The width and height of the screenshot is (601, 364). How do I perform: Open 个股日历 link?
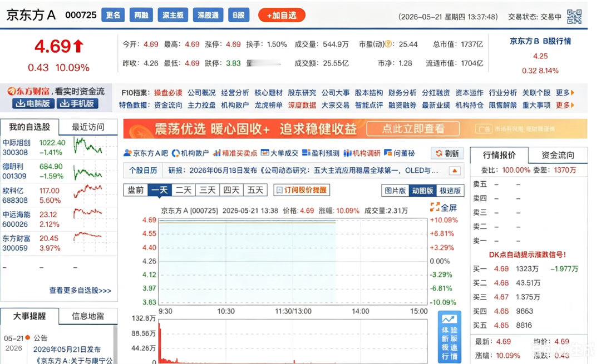point(143,170)
